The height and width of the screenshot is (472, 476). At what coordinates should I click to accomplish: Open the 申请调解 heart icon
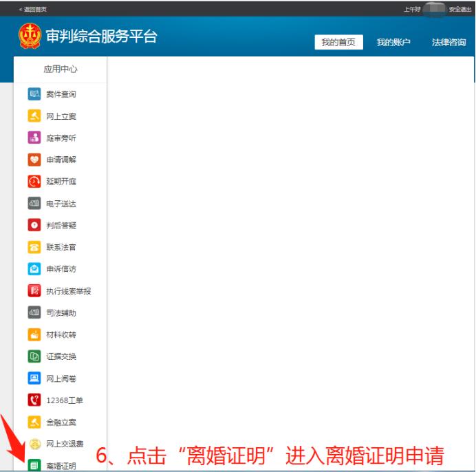click(x=34, y=160)
